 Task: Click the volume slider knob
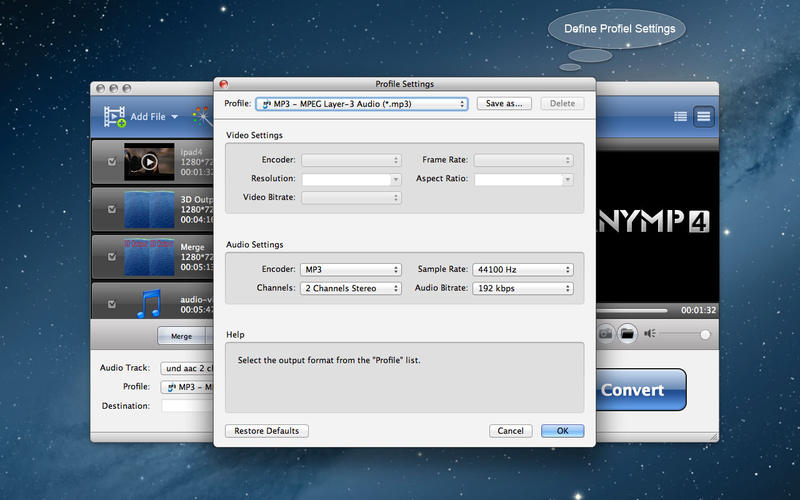pyautogui.click(x=706, y=334)
